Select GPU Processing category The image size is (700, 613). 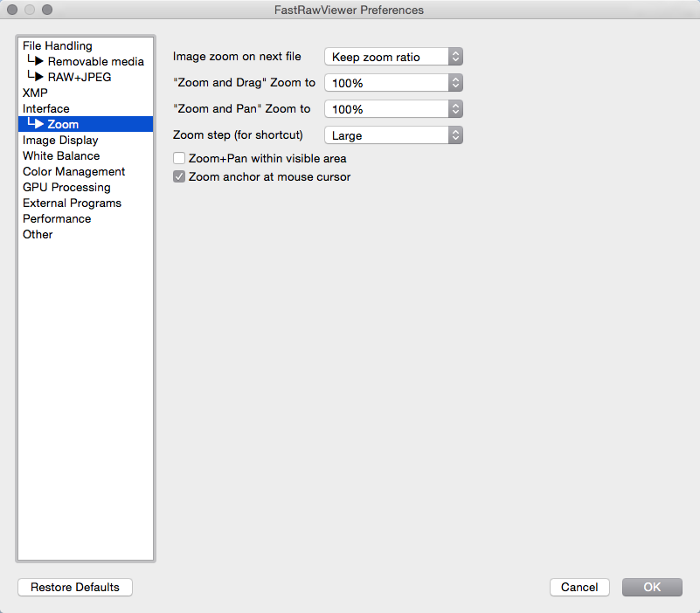click(86, 188)
